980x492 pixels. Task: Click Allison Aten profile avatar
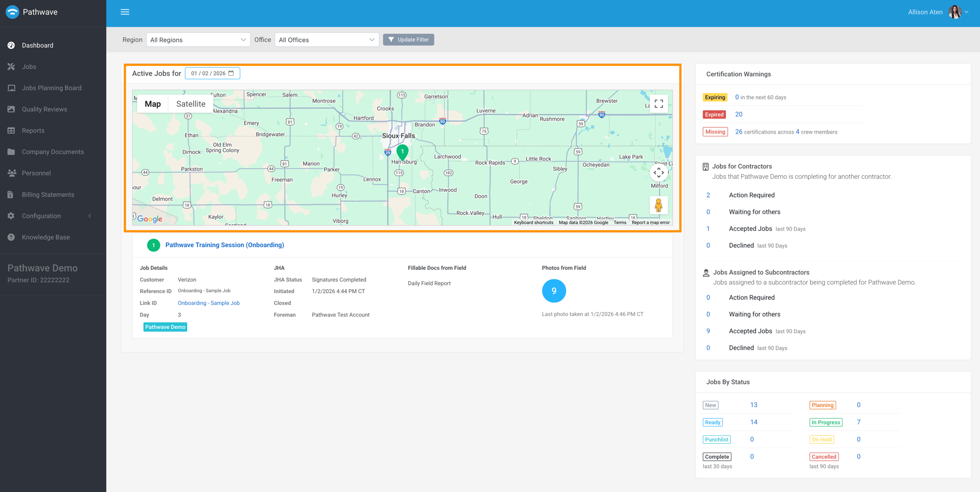tap(955, 12)
